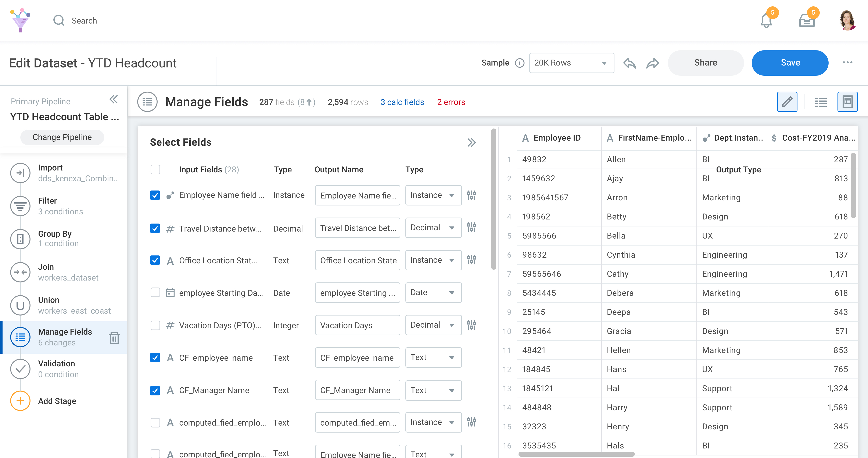Viewport: 868px width, 458px height.
Task: Click the redo arrow icon
Action: point(652,63)
